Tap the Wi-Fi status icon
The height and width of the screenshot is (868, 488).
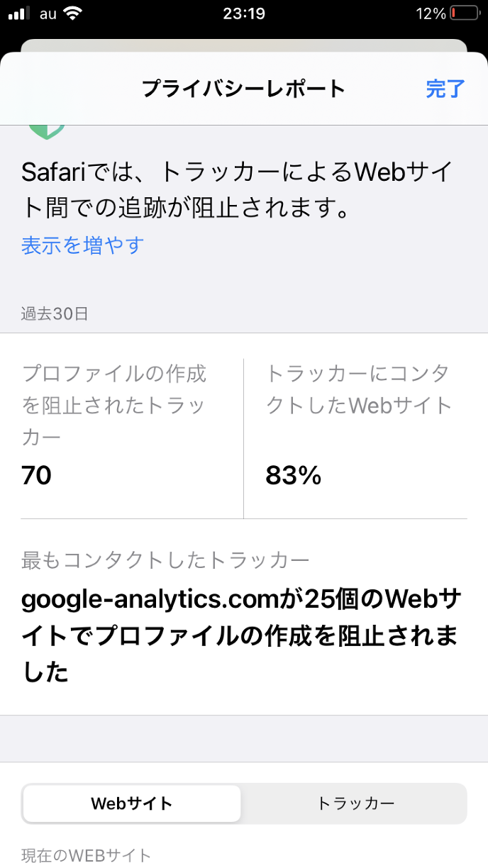tap(72, 13)
